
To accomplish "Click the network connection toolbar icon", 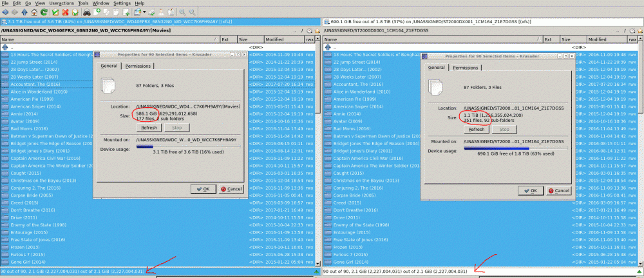I will point(138,12).
